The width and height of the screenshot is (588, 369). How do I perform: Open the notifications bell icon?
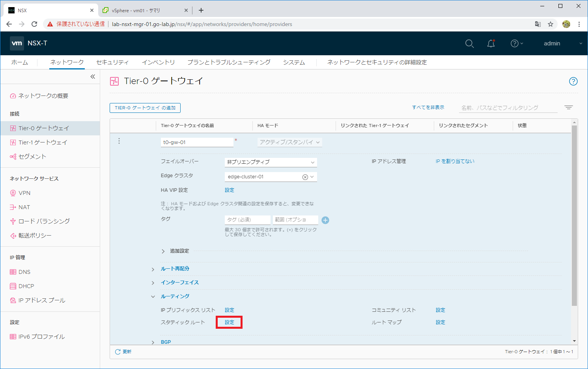pos(491,43)
